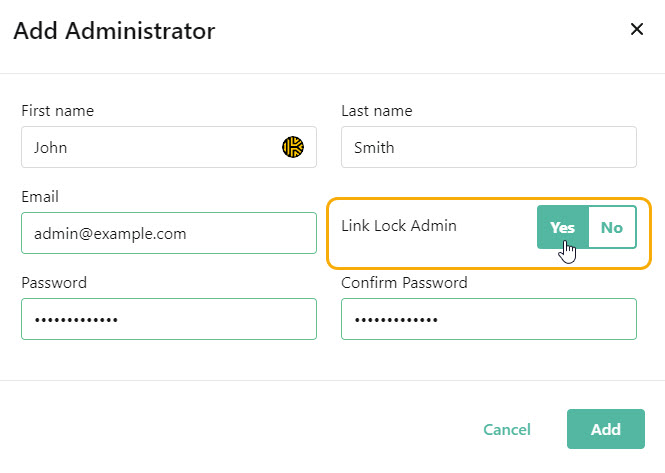This screenshot has height=473, width=665.
Task: Click the Keeper autofill icon in First name
Action: tap(293, 147)
